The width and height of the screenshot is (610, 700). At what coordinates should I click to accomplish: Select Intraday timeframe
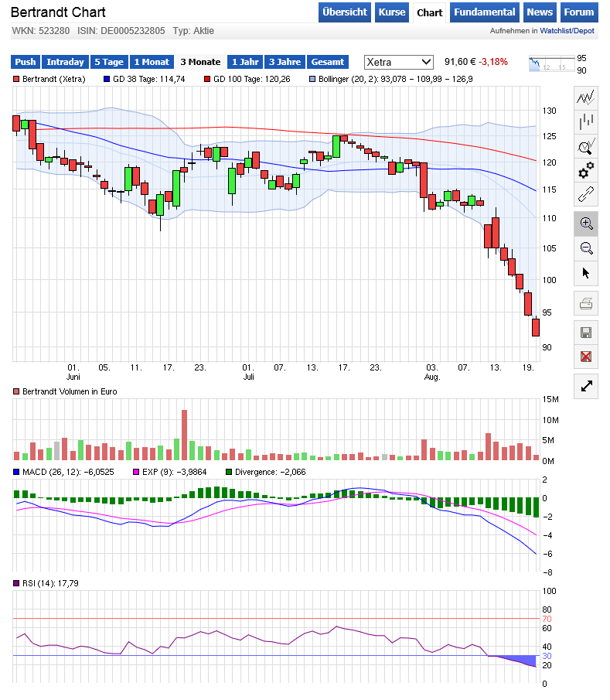65,62
